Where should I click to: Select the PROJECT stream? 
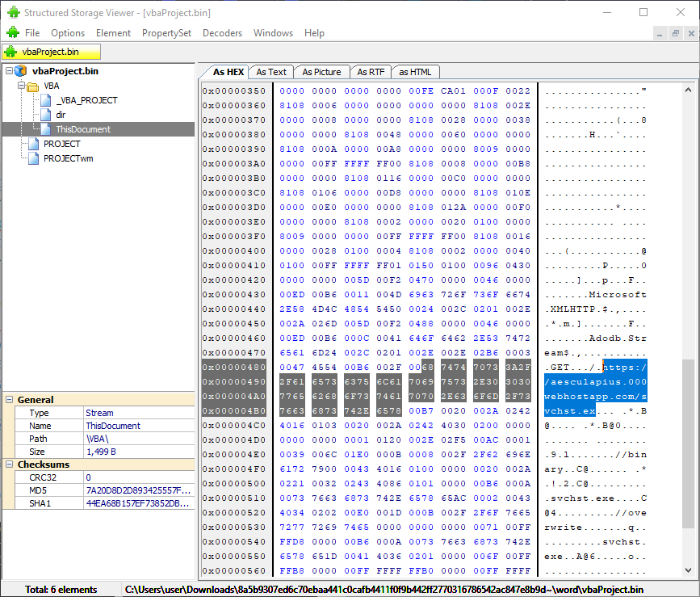click(x=61, y=144)
